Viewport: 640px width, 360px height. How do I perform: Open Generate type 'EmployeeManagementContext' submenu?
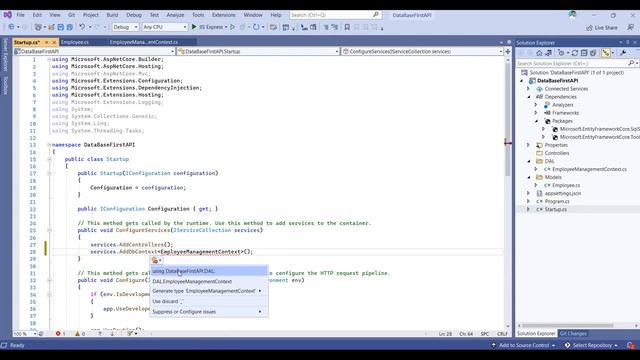point(209,291)
